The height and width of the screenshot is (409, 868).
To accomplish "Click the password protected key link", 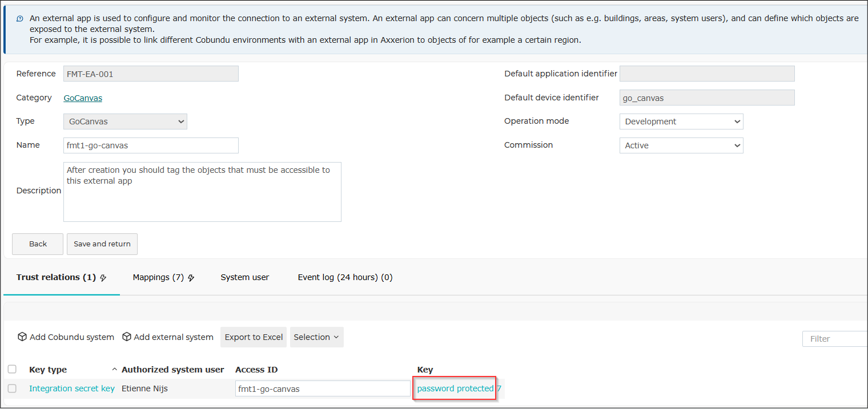I will click(455, 388).
